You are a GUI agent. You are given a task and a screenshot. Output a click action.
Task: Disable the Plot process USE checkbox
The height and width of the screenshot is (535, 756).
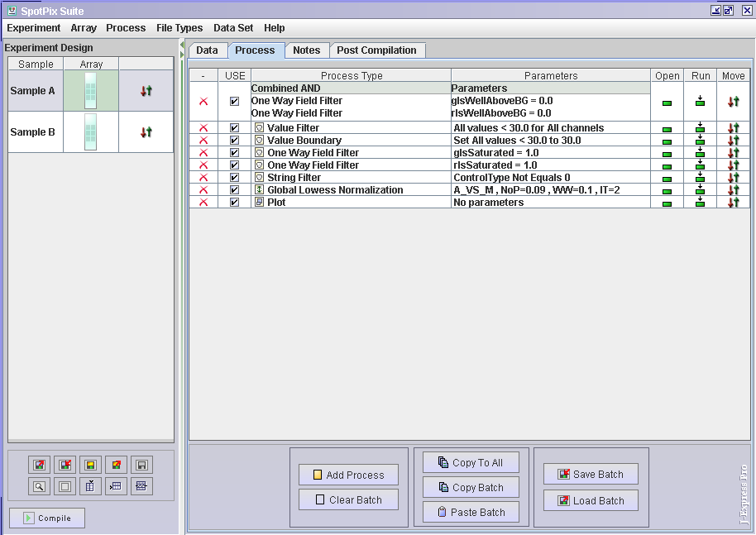coord(235,202)
